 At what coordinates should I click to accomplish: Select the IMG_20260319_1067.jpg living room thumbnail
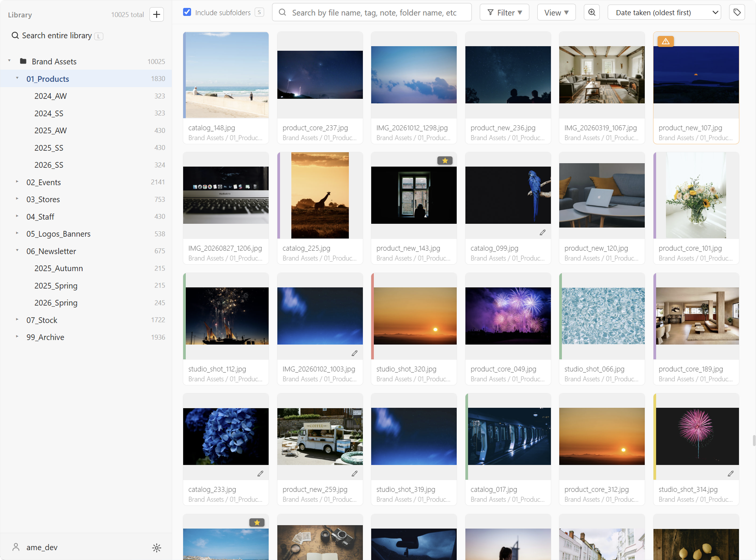coord(602,75)
